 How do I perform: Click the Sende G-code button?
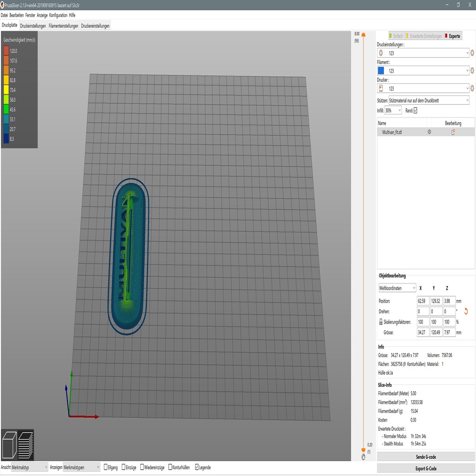click(426, 457)
